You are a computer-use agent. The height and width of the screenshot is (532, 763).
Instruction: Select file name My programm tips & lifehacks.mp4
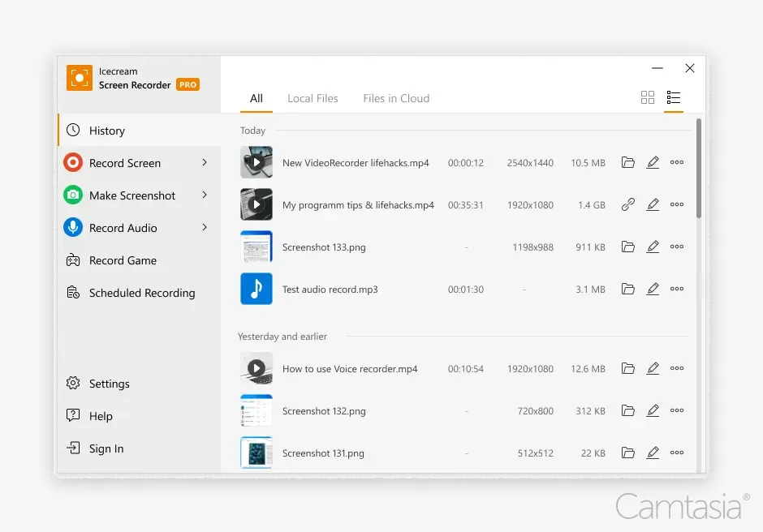[x=358, y=205]
